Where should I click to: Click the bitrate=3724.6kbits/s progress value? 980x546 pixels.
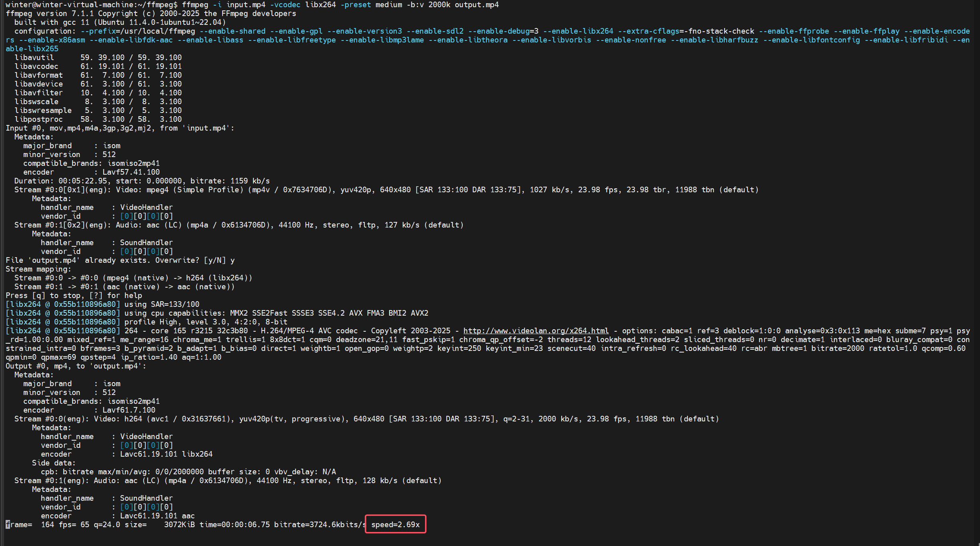point(319,524)
